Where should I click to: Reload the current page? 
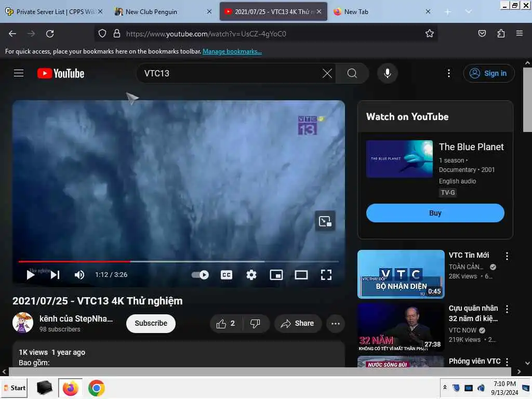click(50, 34)
